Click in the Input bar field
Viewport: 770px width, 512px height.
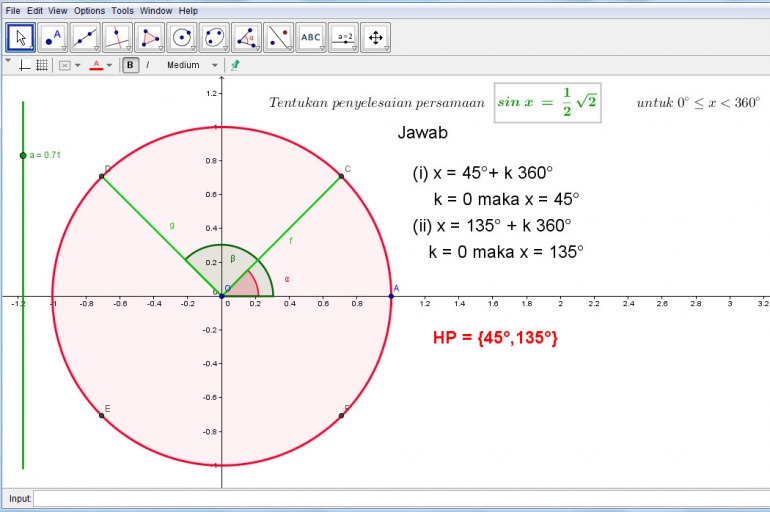401,499
